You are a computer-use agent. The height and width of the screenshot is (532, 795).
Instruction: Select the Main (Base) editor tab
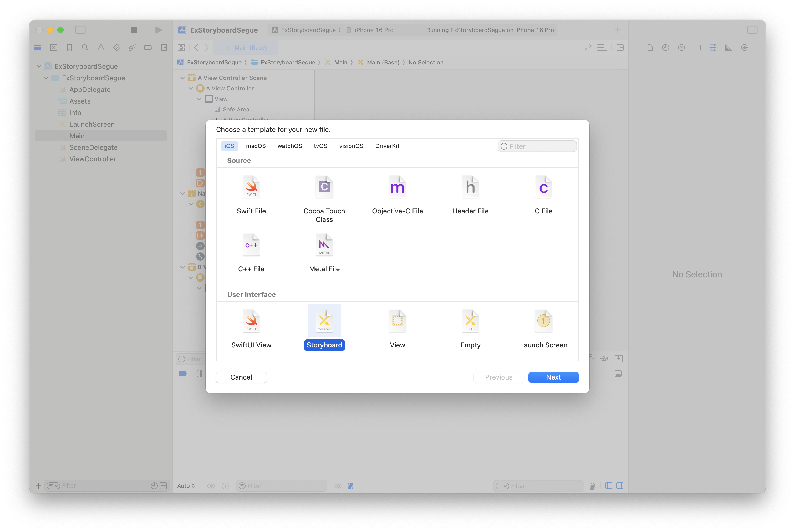[246, 48]
